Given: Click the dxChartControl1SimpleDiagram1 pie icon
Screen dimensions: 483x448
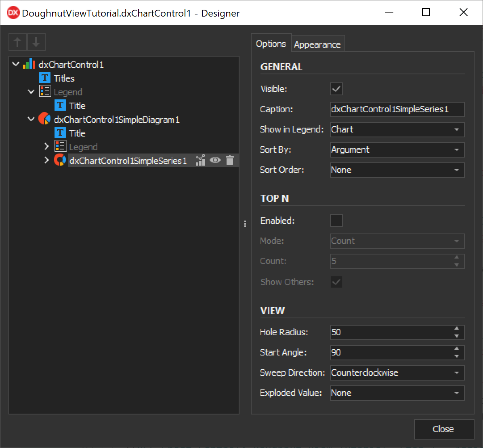Looking at the screenshot, I should coord(44,119).
